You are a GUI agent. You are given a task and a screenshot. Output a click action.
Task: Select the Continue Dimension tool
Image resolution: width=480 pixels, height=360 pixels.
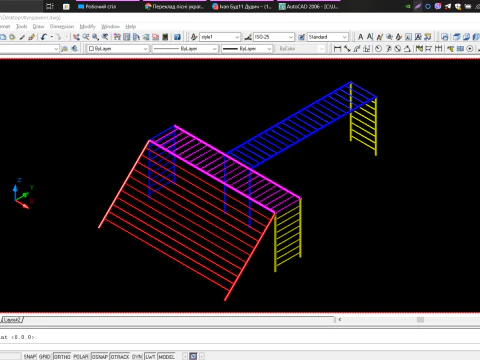[438, 49]
